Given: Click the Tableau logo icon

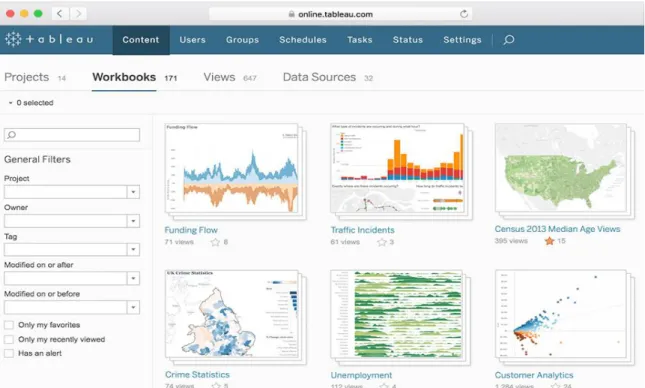Looking at the screenshot, I should point(13,39).
